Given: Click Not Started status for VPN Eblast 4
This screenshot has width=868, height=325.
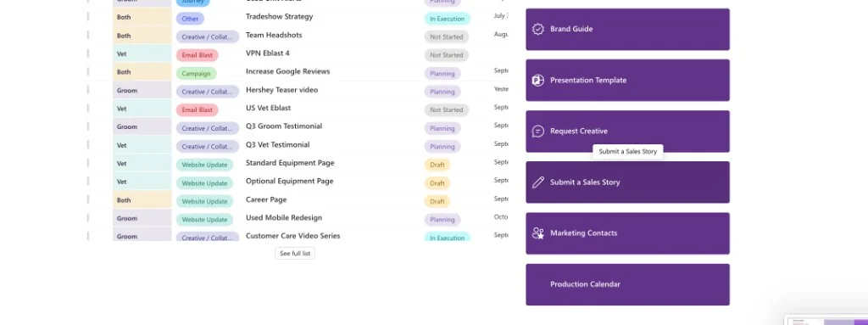Looking at the screenshot, I should click(x=446, y=55).
